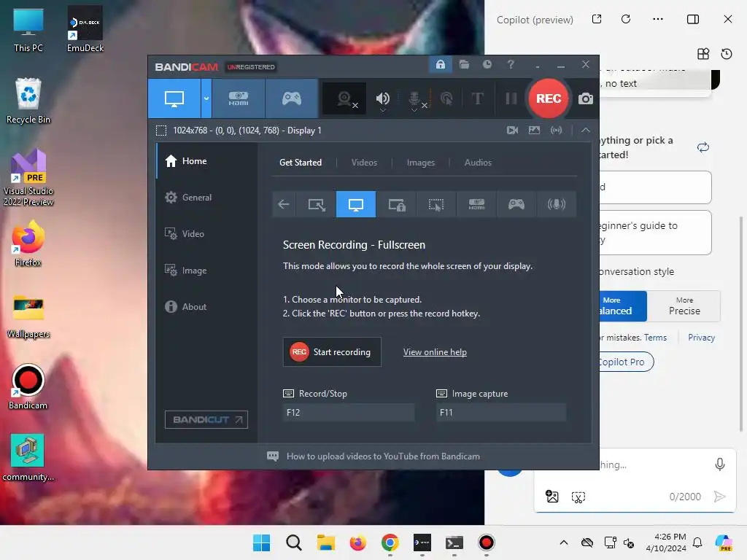Capture screenshot with camera icon
Viewport: 747px width, 560px height.
click(x=586, y=98)
